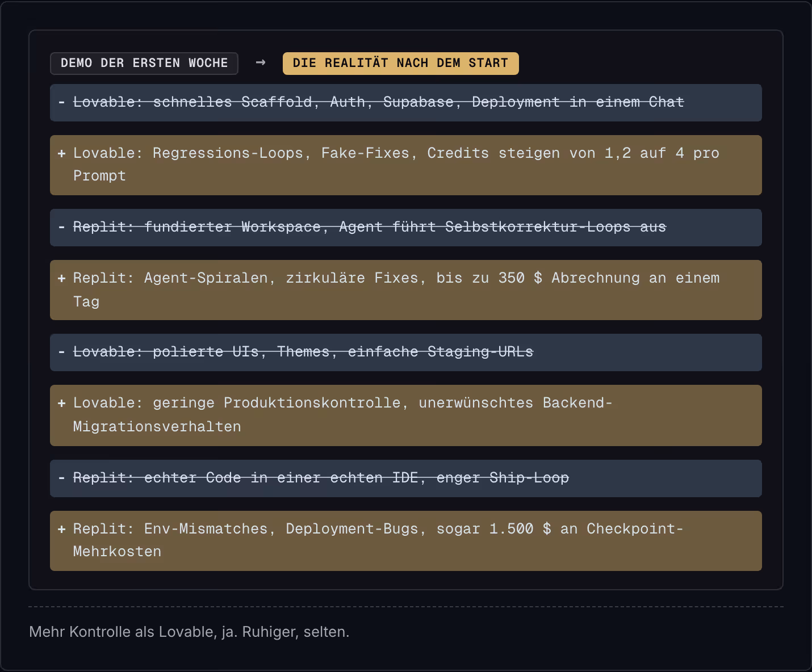The height and width of the screenshot is (672, 812).
Task: Select line 'Replit: Env-Mismatches, Deployment-Bugs'
Action: [406, 541]
